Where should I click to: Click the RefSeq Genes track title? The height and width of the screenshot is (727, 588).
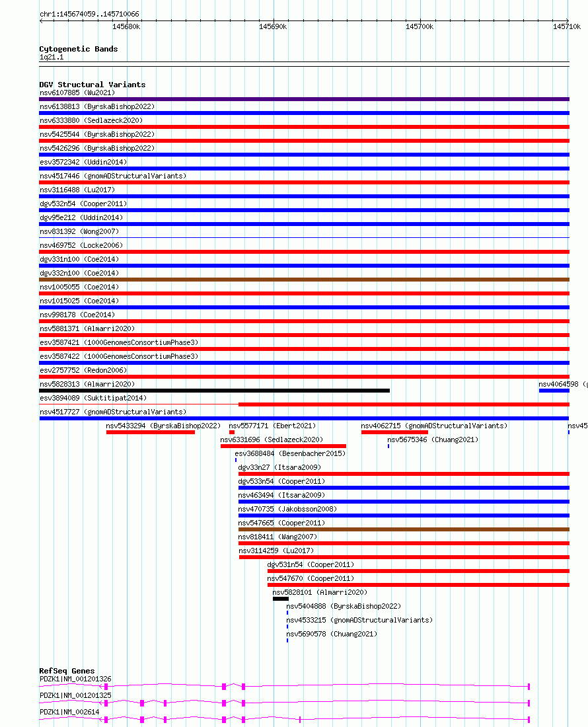click(67, 672)
